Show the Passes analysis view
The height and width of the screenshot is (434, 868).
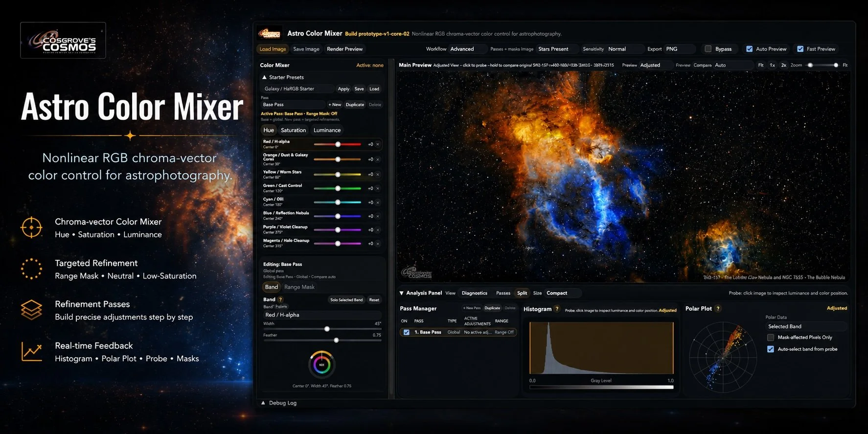pyautogui.click(x=503, y=293)
